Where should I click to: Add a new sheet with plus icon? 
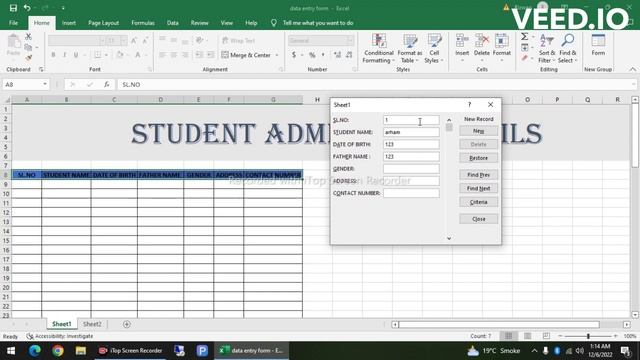[x=127, y=324]
